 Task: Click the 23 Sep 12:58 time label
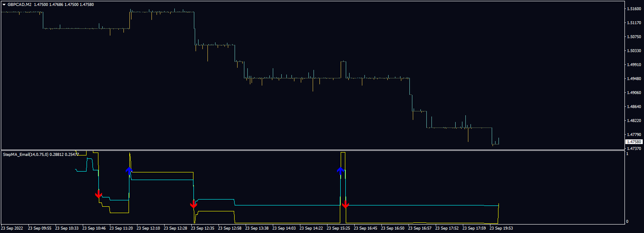tap(230, 228)
